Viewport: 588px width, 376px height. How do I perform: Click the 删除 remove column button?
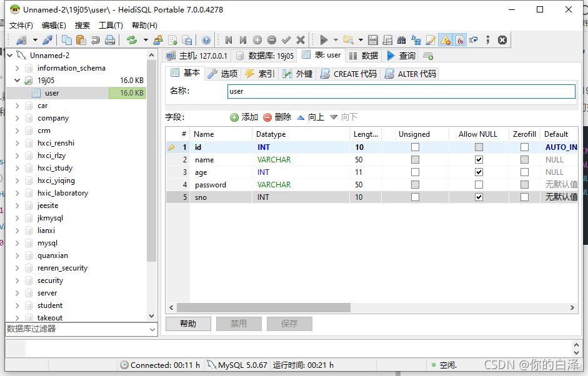pyautogui.click(x=277, y=117)
